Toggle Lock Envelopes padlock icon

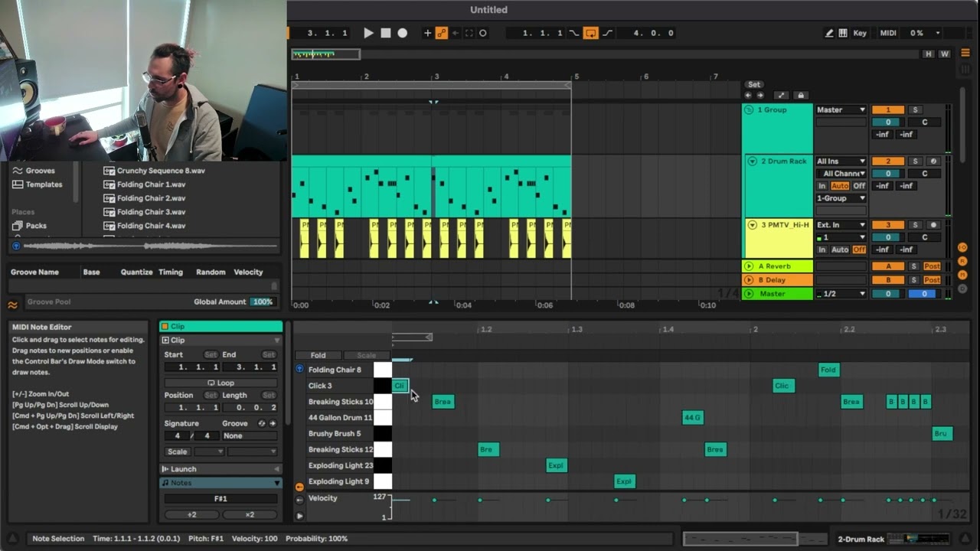tap(800, 96)
